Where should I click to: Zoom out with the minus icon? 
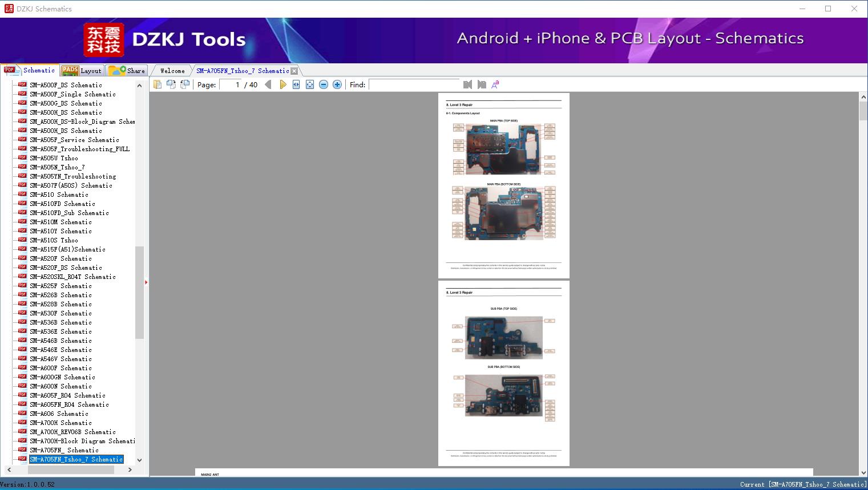pos(324,84)
